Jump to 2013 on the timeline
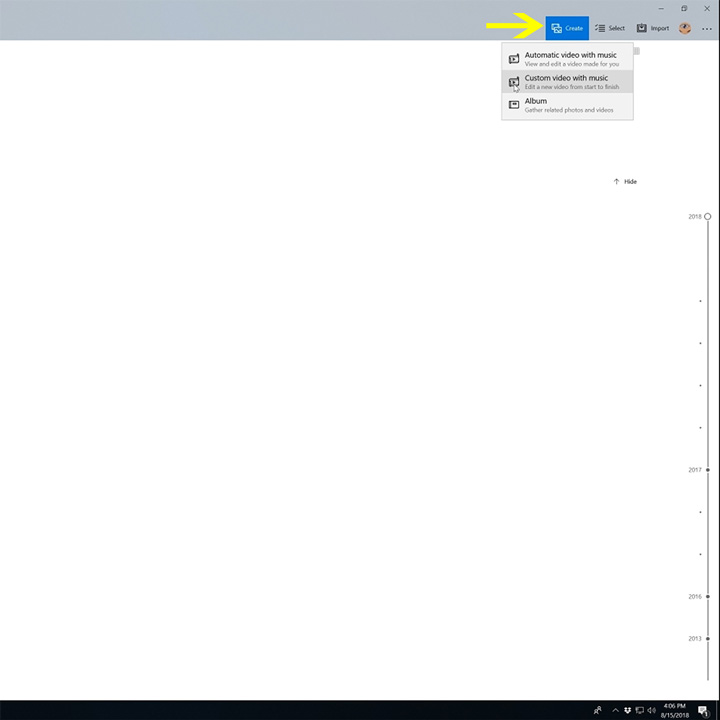The width and height of the screenshot is (720, 720). click(x=707, y=638)
